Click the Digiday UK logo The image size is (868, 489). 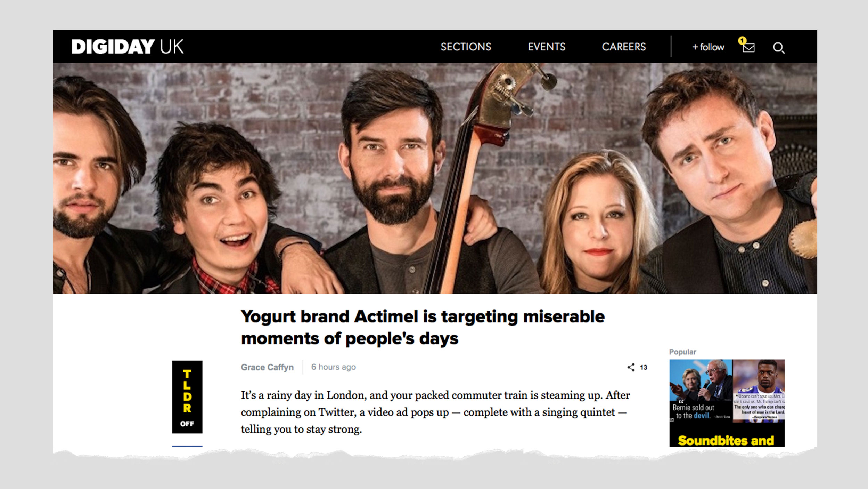pos(128,47)
